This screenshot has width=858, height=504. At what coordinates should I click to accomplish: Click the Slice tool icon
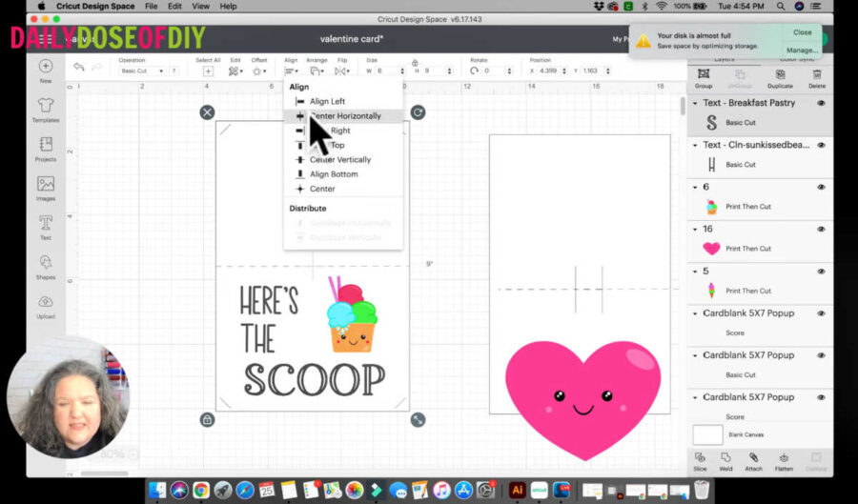(x=700, y=457)
